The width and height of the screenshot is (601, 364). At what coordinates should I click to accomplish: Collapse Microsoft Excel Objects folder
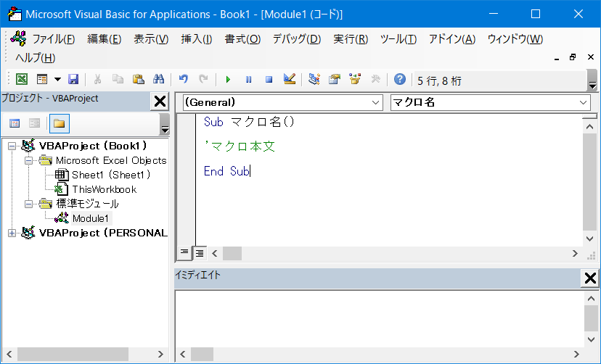29,160
